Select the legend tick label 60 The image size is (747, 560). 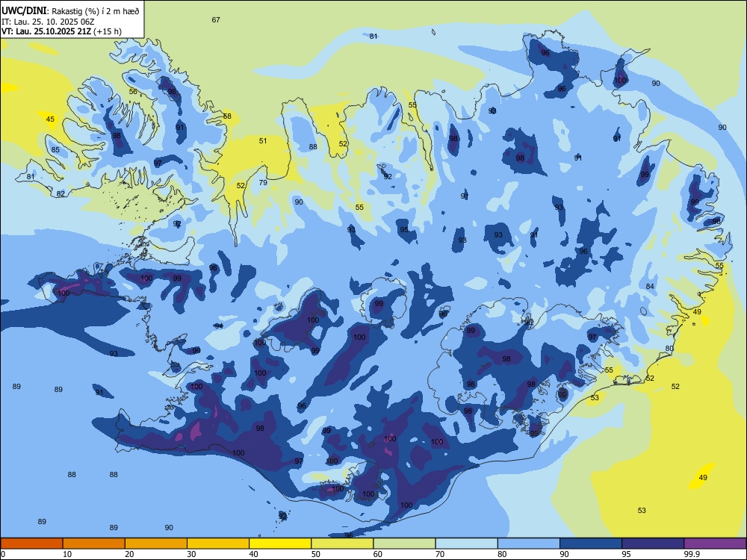(x=378, y=554)
